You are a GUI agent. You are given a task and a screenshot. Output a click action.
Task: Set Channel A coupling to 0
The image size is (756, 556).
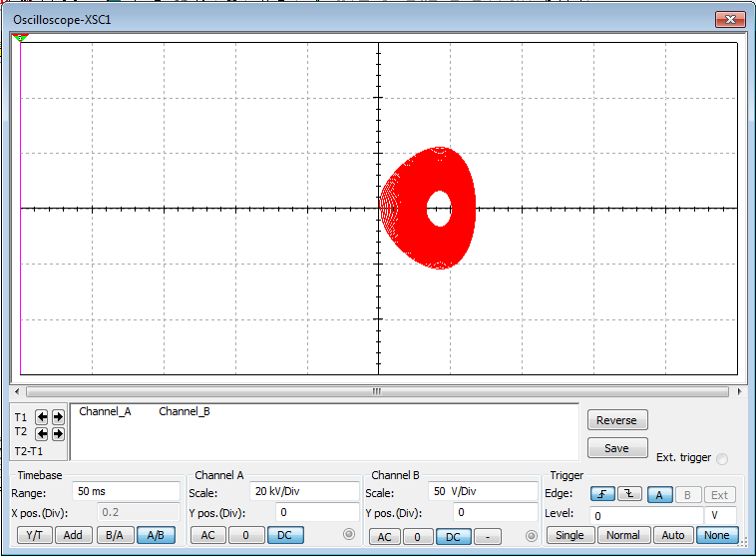tap(246, 535)
